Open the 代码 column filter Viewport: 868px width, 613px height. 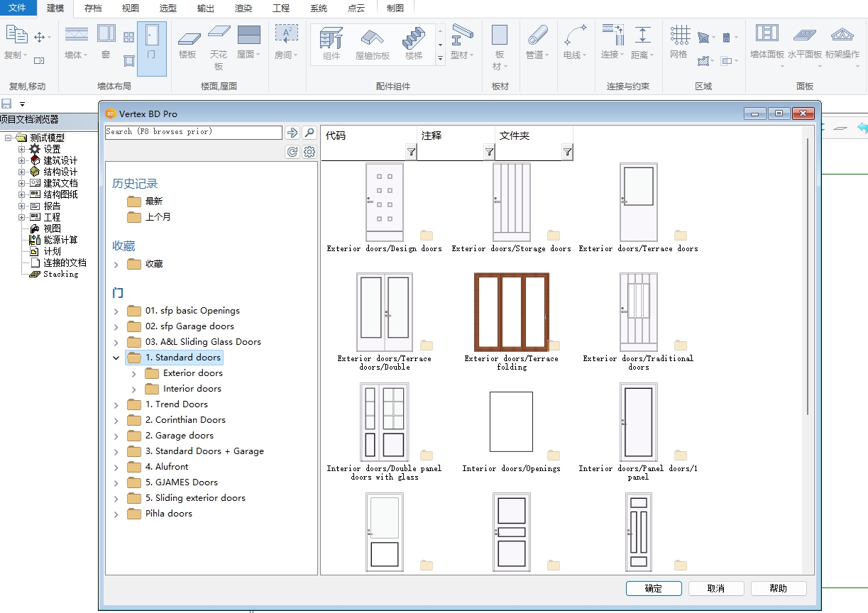[x=411, y=152]
